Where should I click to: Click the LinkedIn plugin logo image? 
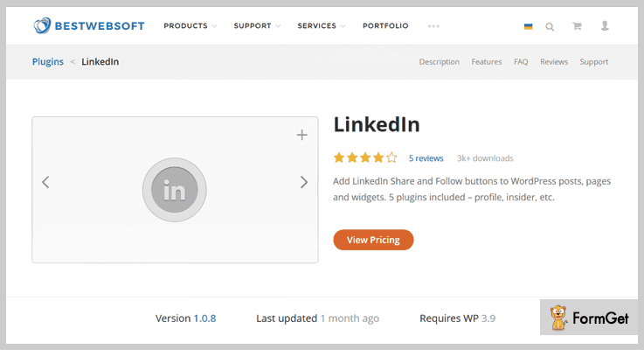pos(175,190)
